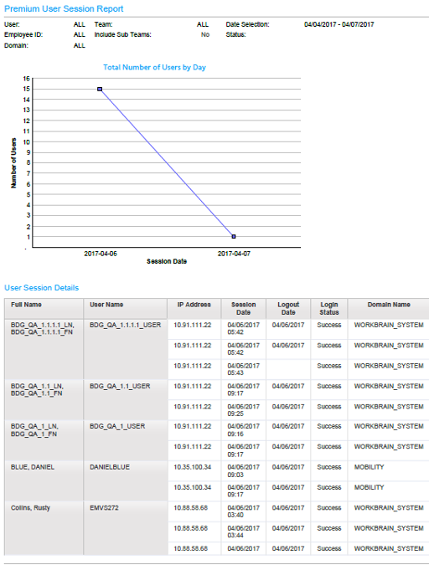Click the 2017-04-06 data point marker

(x=100, y=89)
